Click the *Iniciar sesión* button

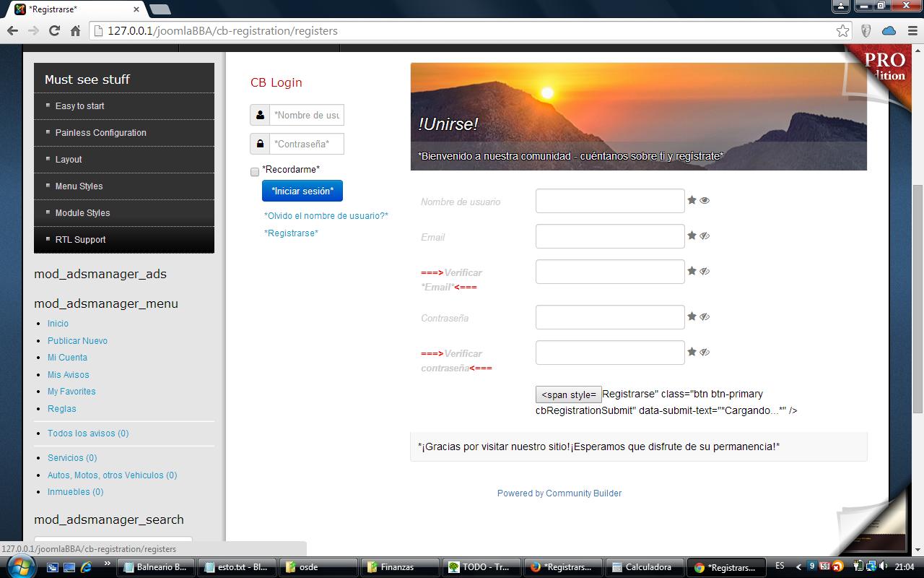click(x=302, y=191)
